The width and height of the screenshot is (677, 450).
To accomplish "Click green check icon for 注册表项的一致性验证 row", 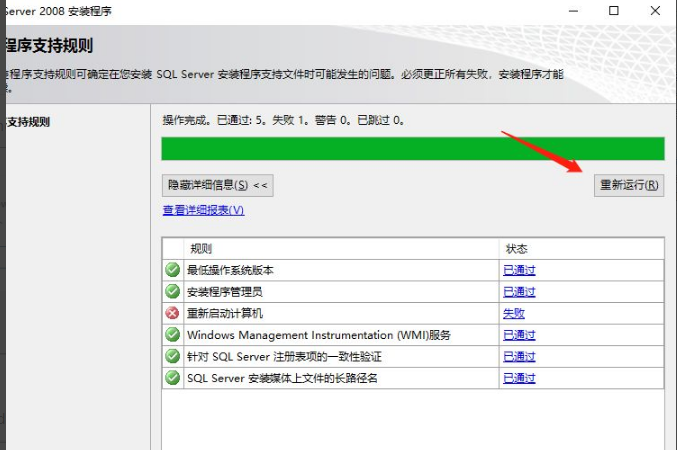I will pos(172,356).
